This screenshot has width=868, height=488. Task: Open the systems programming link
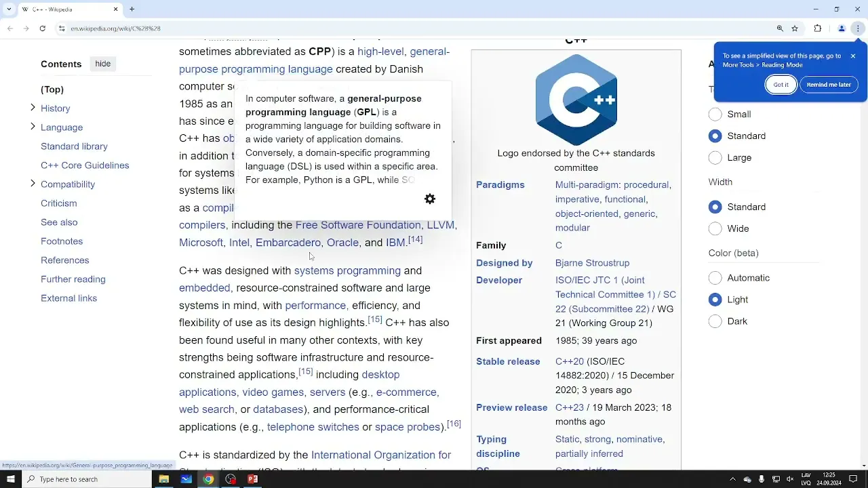coord(347,270)
